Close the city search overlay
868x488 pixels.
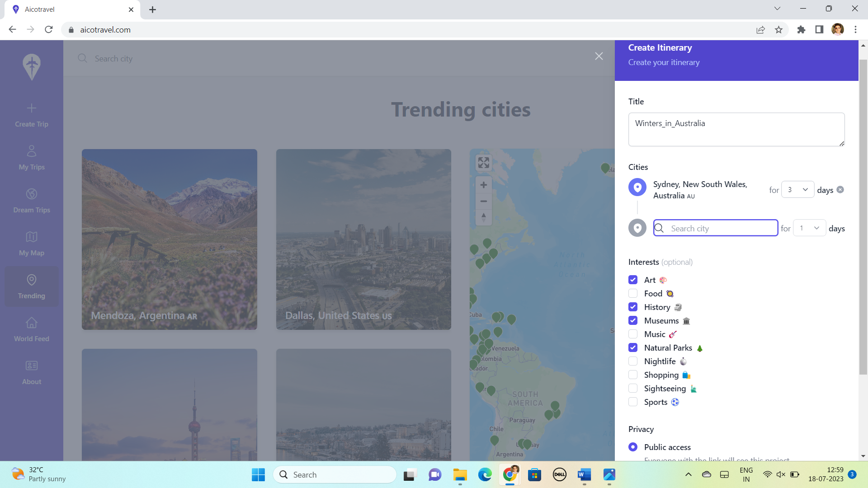[x=599, y=56]
